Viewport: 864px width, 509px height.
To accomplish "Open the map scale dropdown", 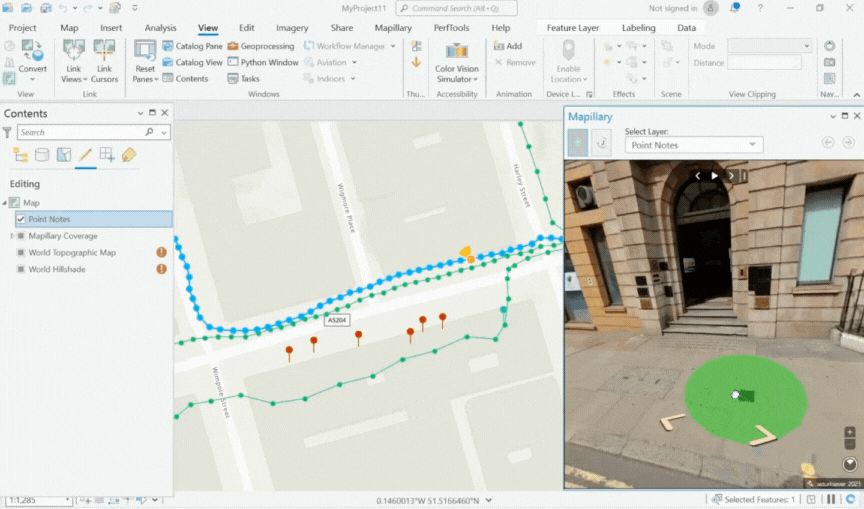I will click(68, 500).
